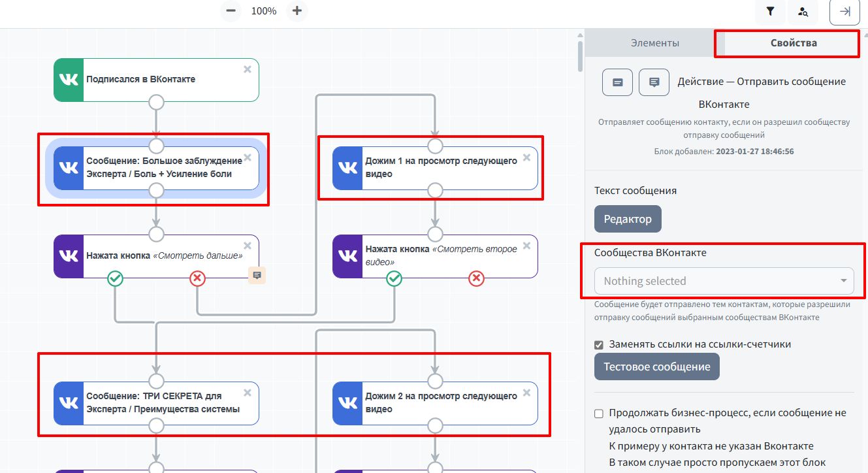
Task: Remove the 'Большое заблуждение Эксперта' block
Action: 248,157
